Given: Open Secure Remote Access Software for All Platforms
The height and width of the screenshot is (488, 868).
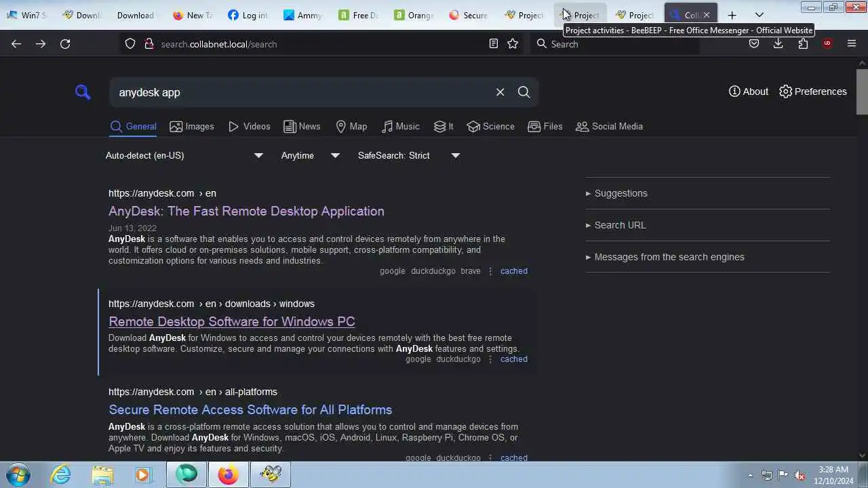Looking at the screenshot, I should tap(250, 409).
